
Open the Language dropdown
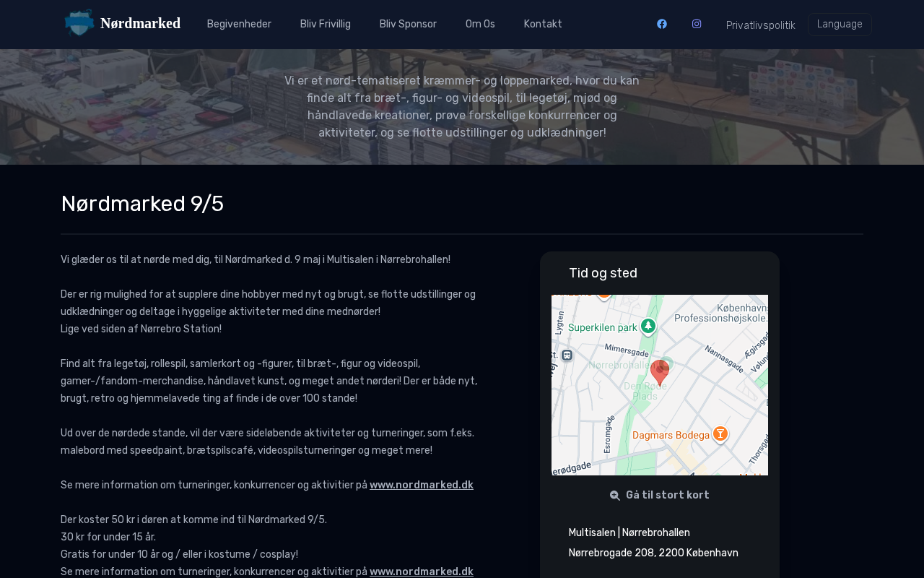(840, 25)
